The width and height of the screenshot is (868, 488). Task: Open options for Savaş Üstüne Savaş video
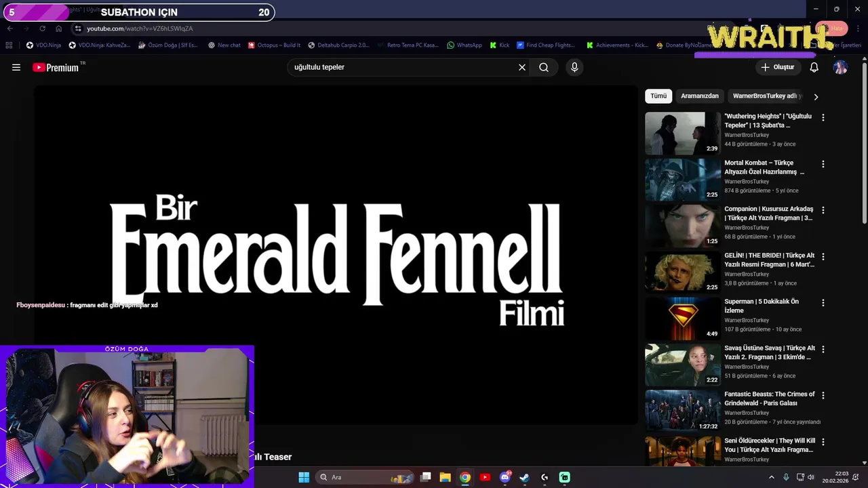(x=823, y=349)
